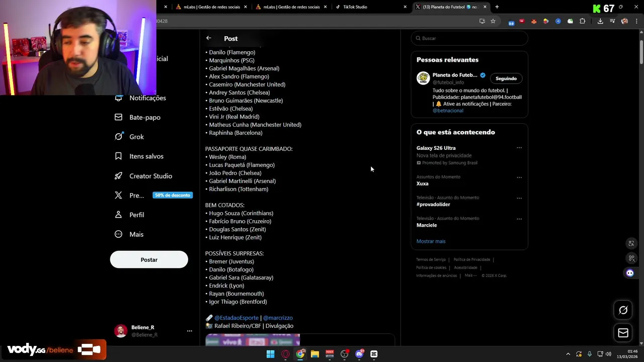Click the Premium X sidebar item
The image size is (644, 362).
click(129, 195)
